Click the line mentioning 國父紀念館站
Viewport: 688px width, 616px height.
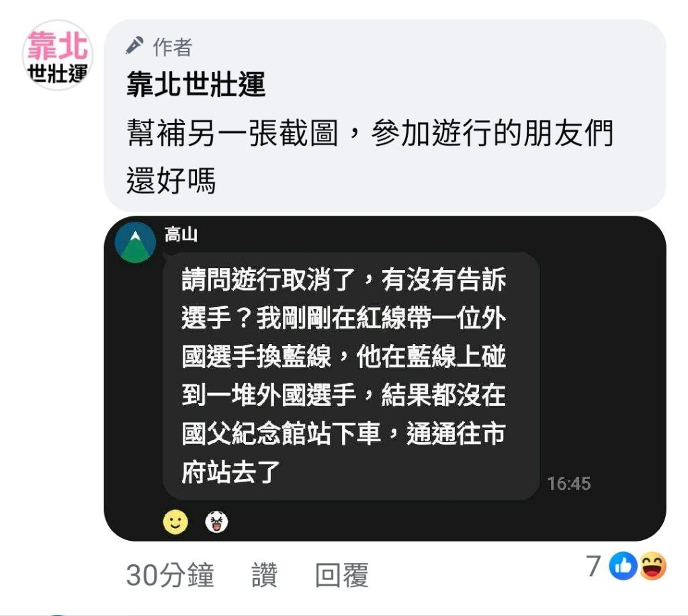tap(343, 433)
